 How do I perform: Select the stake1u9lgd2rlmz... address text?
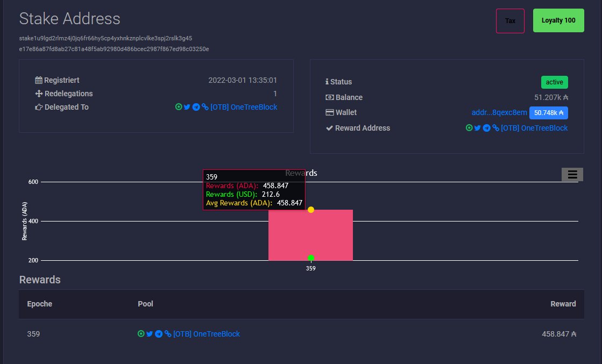105,38
